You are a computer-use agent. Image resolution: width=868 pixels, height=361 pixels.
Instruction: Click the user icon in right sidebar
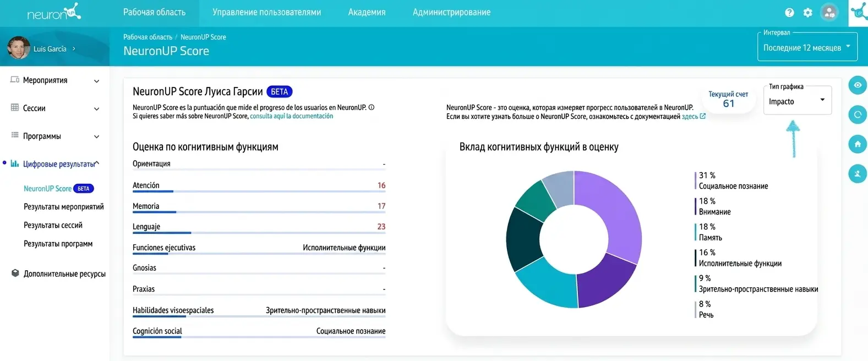tap(858, 174)
